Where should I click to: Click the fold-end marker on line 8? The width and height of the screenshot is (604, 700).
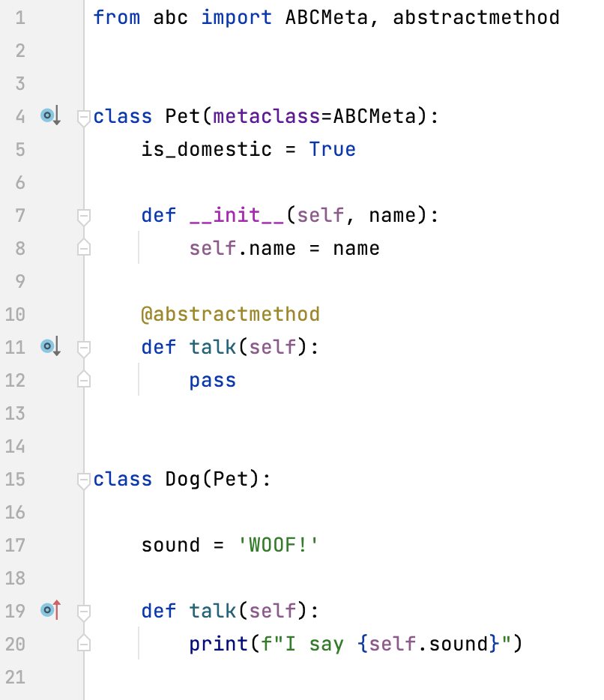(83, 248)
